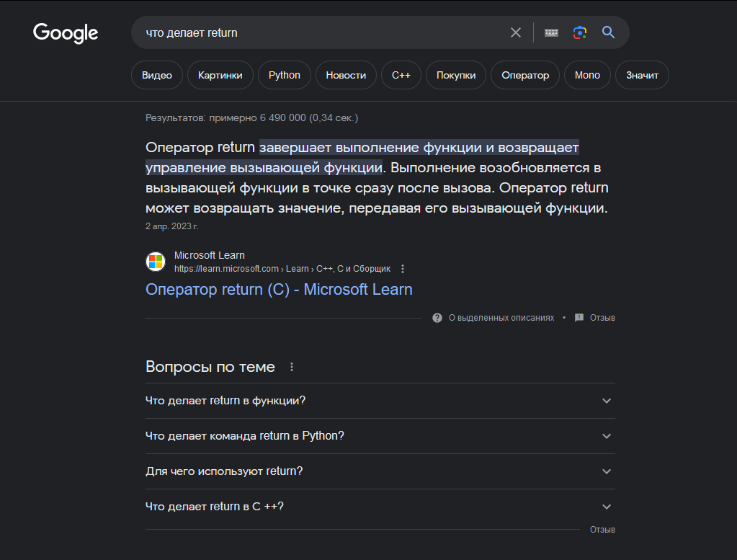Clear the search query with the X icon
Image resolution: width=737 pixels, height=560 pixels.
tap(516, 32)
